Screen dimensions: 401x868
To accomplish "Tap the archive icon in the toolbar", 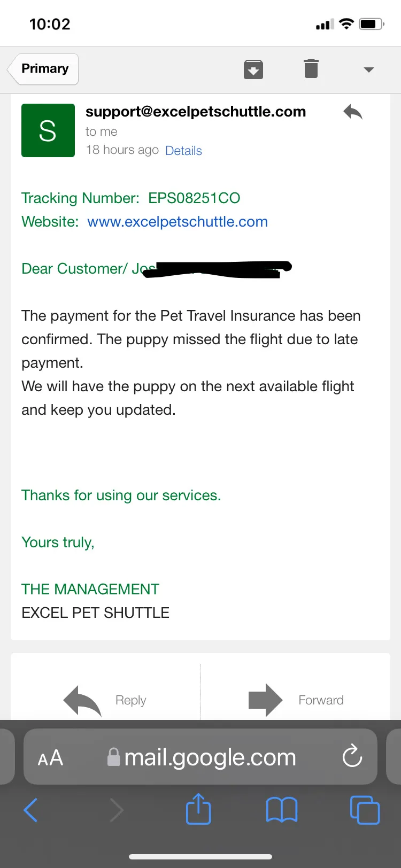I will pyautogui.click(x=253, y=69).
